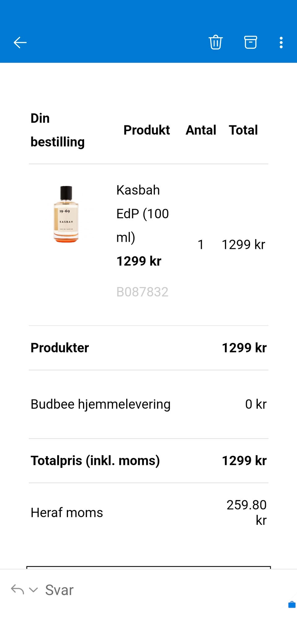Tap the back arrow icon
This screenshot has width=297, height=644.
[20, 42]
